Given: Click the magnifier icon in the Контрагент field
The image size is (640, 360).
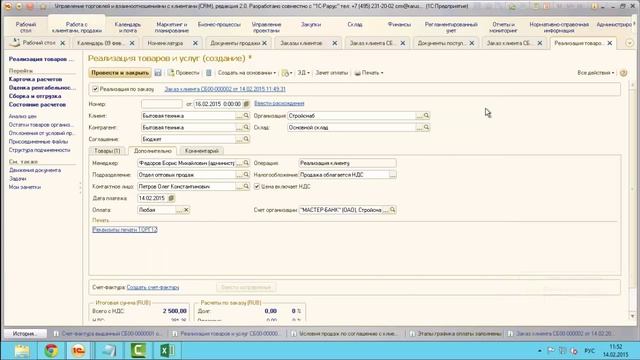Looking at the screenshot, I should pyautogui.click(x=246, y=128).
